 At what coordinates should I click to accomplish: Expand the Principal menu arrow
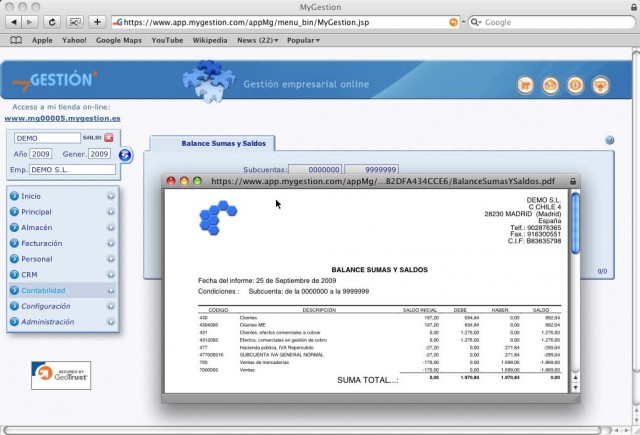pos(111,212)
